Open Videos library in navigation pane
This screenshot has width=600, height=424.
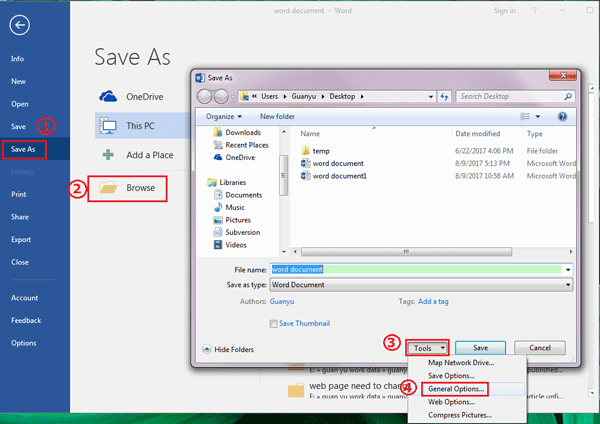tap(230, 245)
